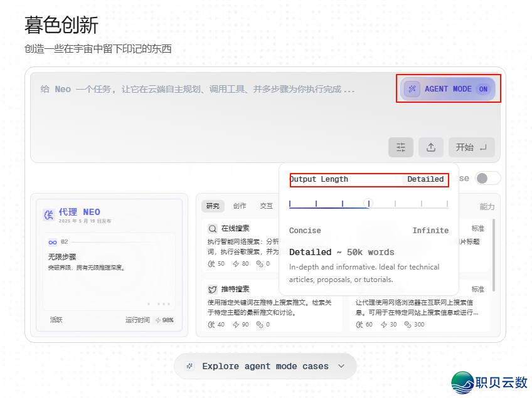
Task: Click the 运行时间 label
Action: pos(137,320)
